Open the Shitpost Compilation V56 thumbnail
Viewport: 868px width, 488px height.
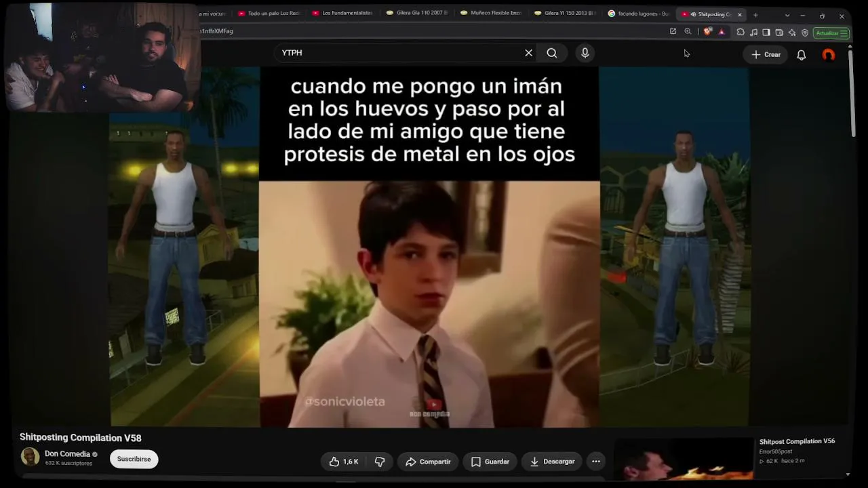coord(684,458)
